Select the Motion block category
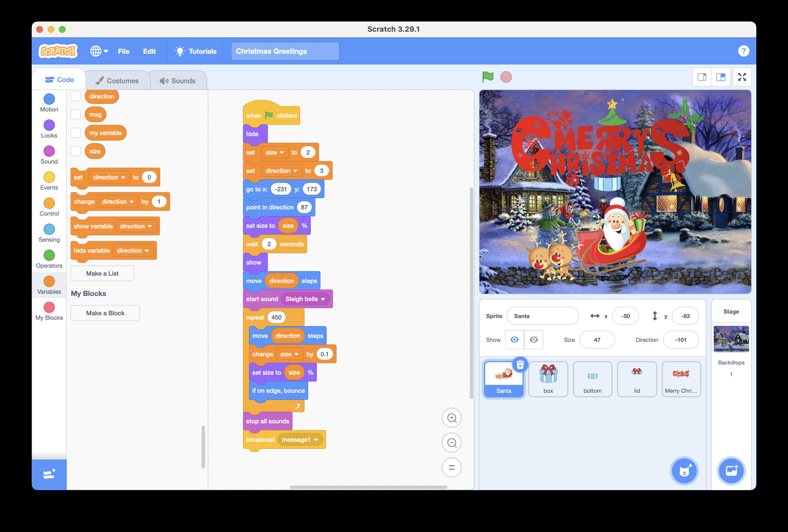788x532 pixels. [x=49, y=103]
